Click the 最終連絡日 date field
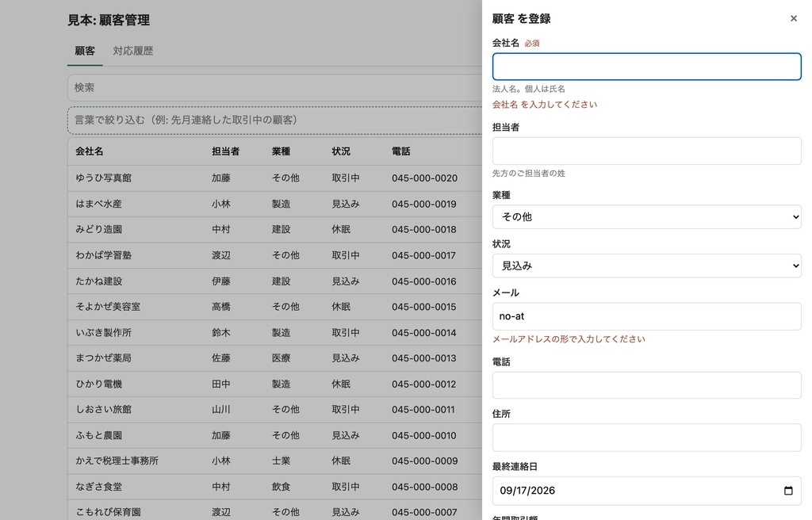 [x=647, y=491]
